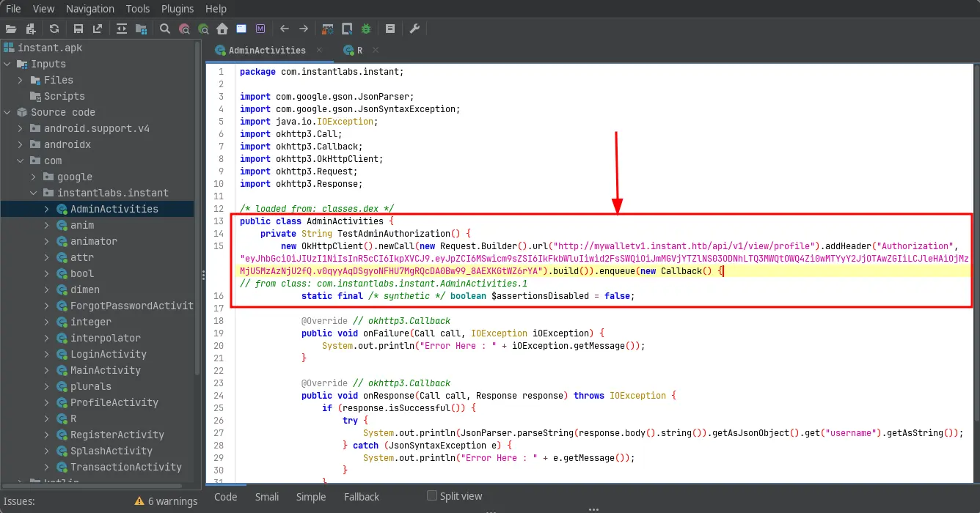Select ProfileActivity class in tree
The width and height of the screenshot is (980, 513).
pyautogui.click(x=114, y=402)
